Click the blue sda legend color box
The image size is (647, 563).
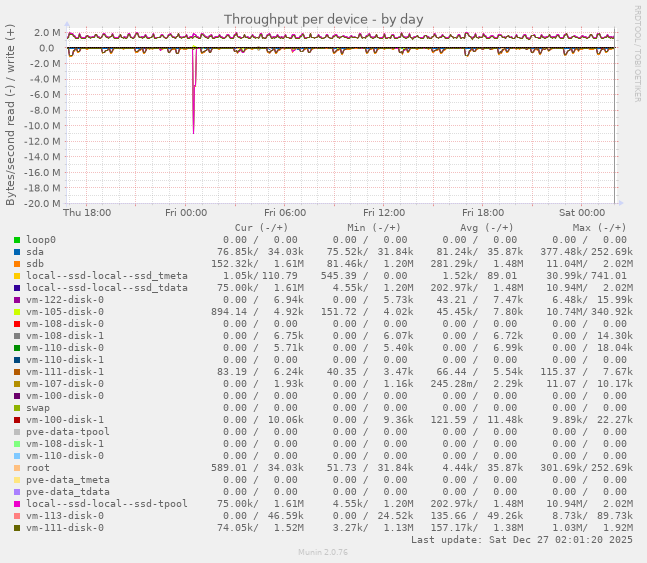click(x=17, y=252)
